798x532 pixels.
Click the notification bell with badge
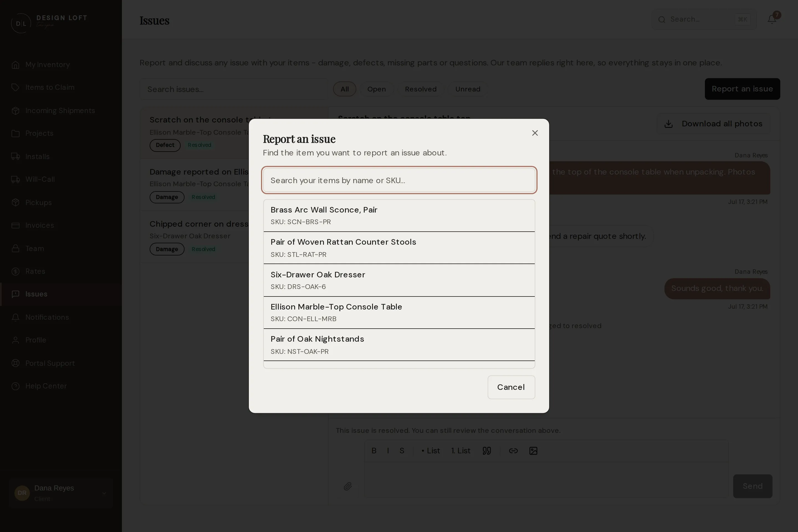click(772, 19)
